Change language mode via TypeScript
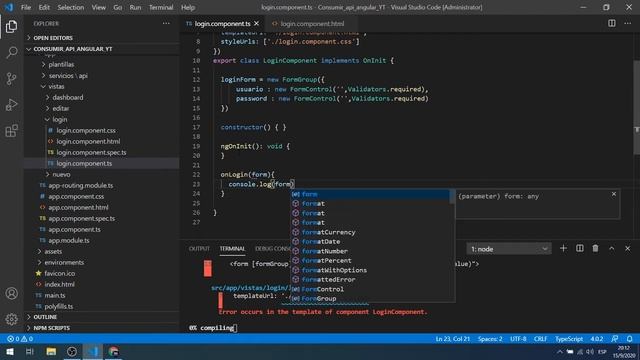This screenshot has height=360, width=640. click(569, 339)
